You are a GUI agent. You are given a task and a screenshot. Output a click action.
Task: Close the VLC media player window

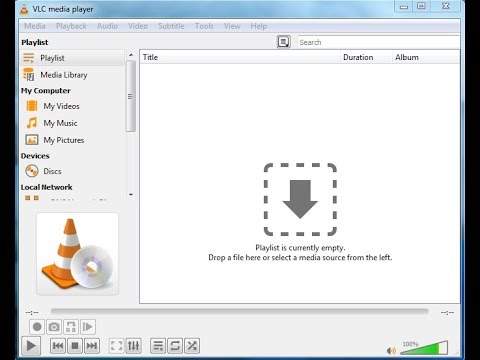click(x=446, y=6)
